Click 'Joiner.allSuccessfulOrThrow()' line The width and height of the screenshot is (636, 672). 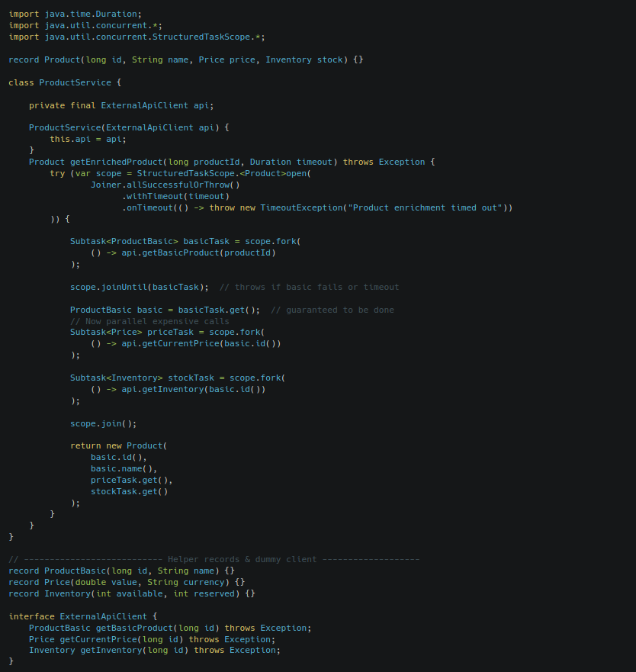(x=165, y=185)
